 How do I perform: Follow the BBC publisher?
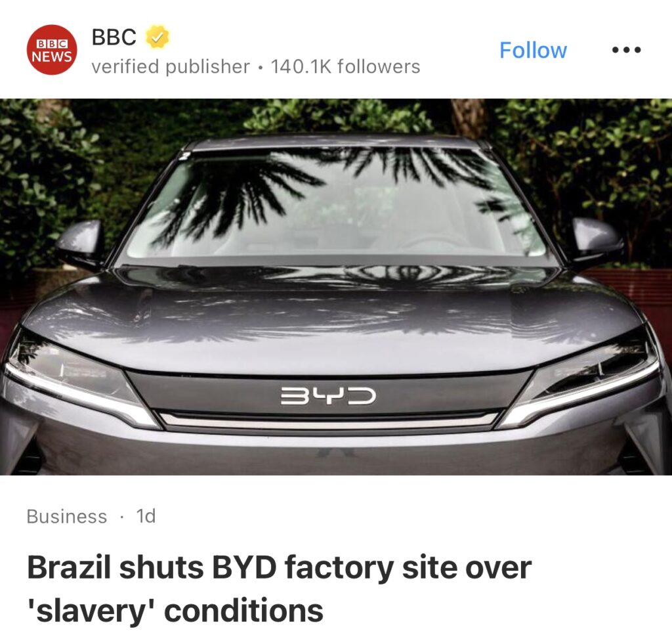tap(533, 50)
